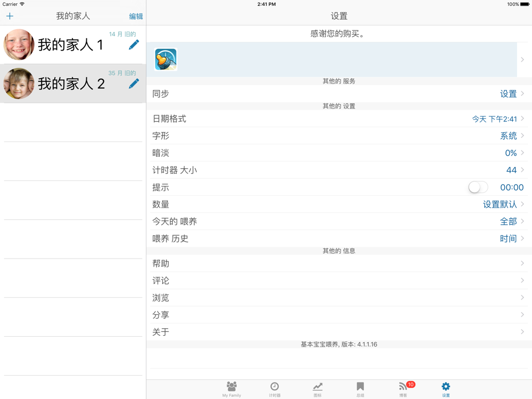
Task: Select the 我的家人 1 photo thumbnail
Action: tap(19, 45)
